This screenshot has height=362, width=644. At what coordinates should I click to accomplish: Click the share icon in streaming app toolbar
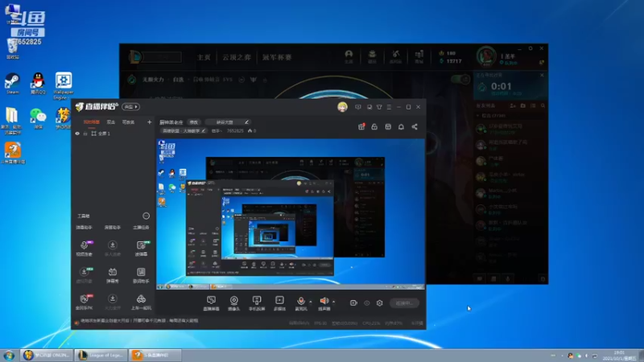415,127
